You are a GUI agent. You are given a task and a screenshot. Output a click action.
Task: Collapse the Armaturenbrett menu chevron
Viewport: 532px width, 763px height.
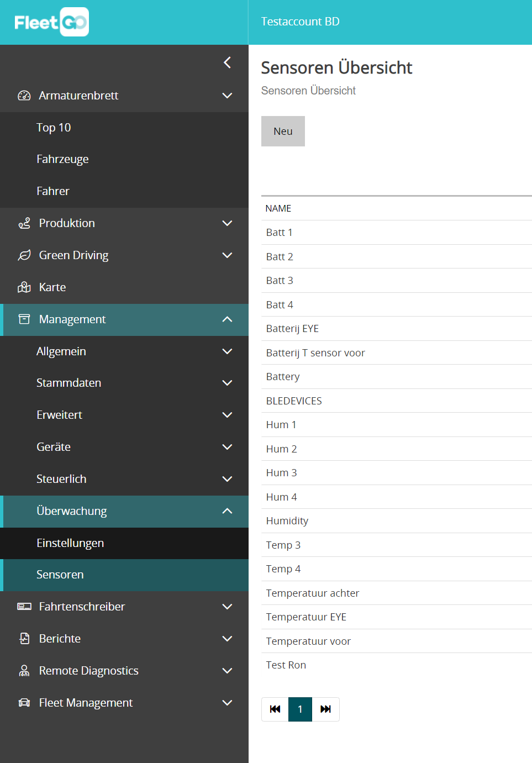[x=227, y=96]
